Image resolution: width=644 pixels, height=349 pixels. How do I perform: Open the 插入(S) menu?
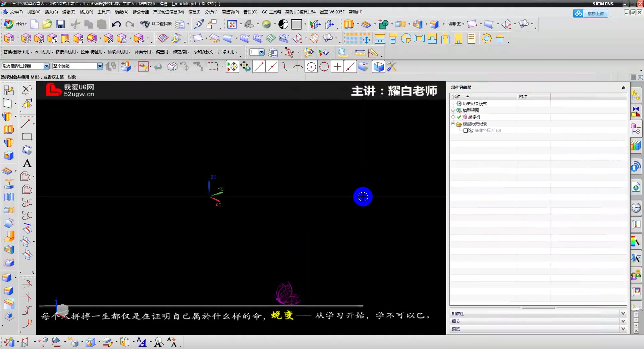(51, 12)
